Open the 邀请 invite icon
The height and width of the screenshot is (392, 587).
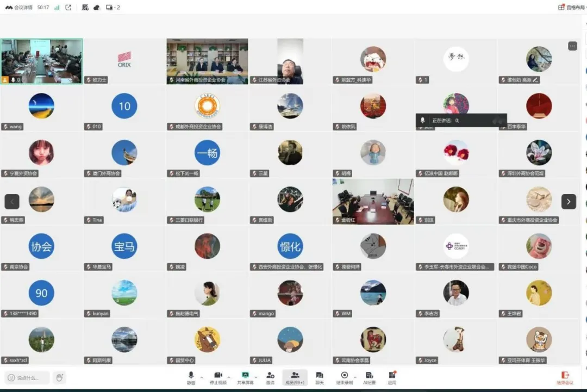(270, 377)
